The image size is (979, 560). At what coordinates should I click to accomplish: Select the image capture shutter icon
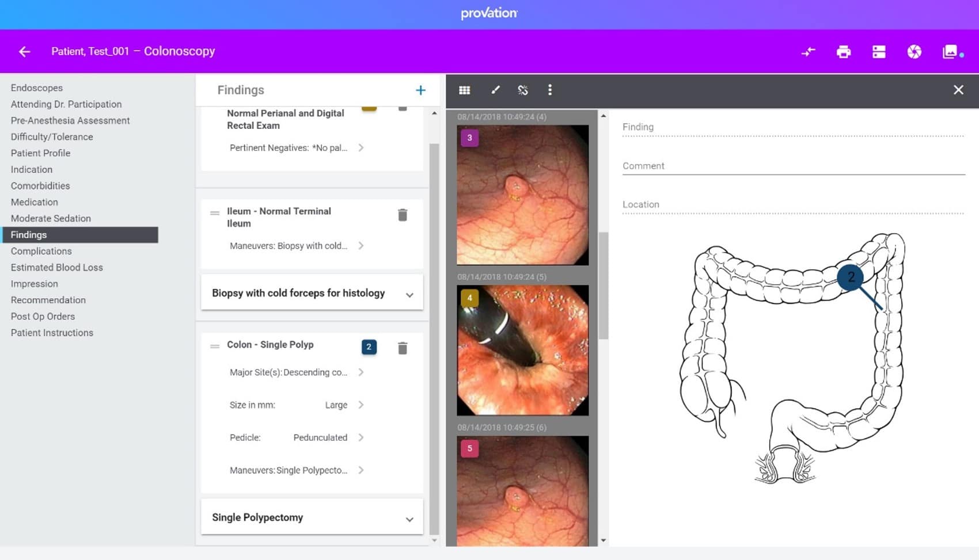(914, 51)
